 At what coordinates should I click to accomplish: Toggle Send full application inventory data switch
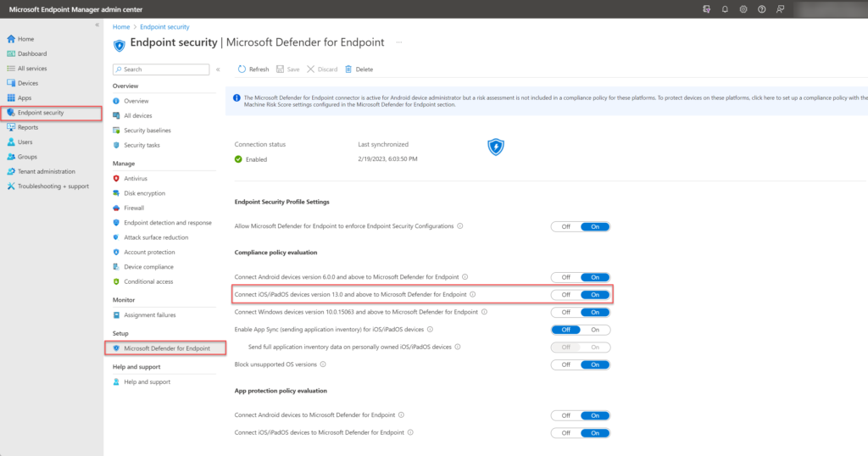[580, 347]
